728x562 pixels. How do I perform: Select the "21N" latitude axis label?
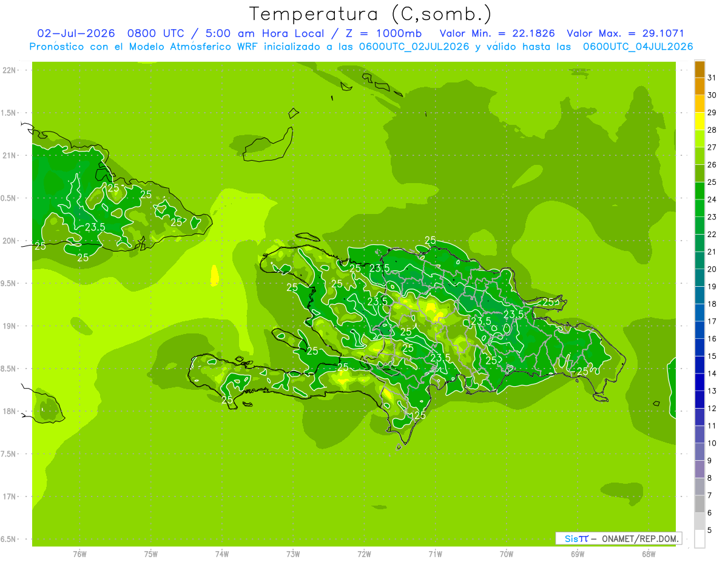point(10,155)
